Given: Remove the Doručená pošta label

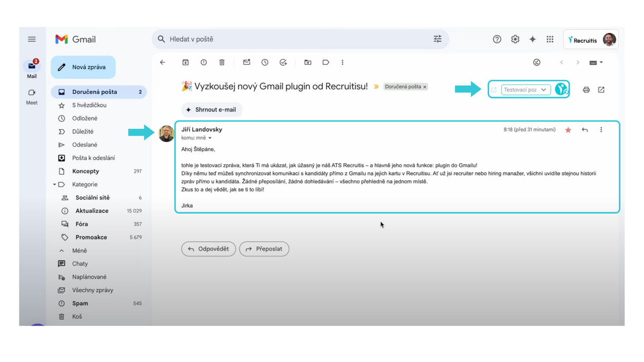Looking at the screenshot, I should [425, 87].
